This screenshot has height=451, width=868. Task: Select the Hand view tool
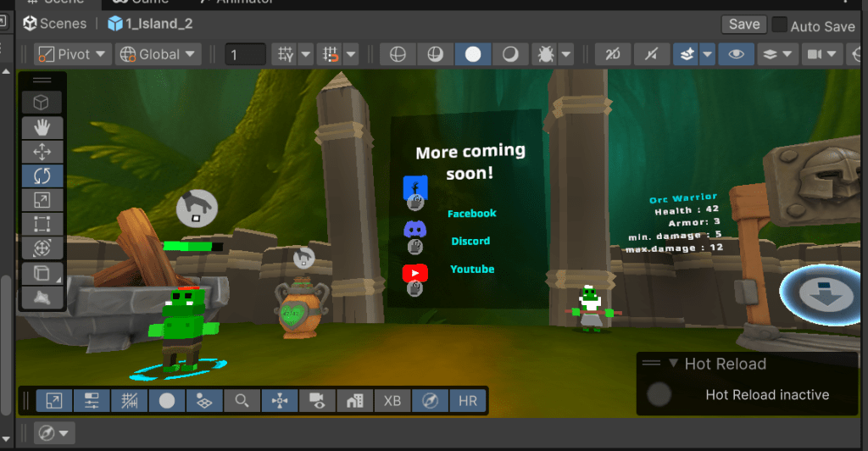click(42, 127)
